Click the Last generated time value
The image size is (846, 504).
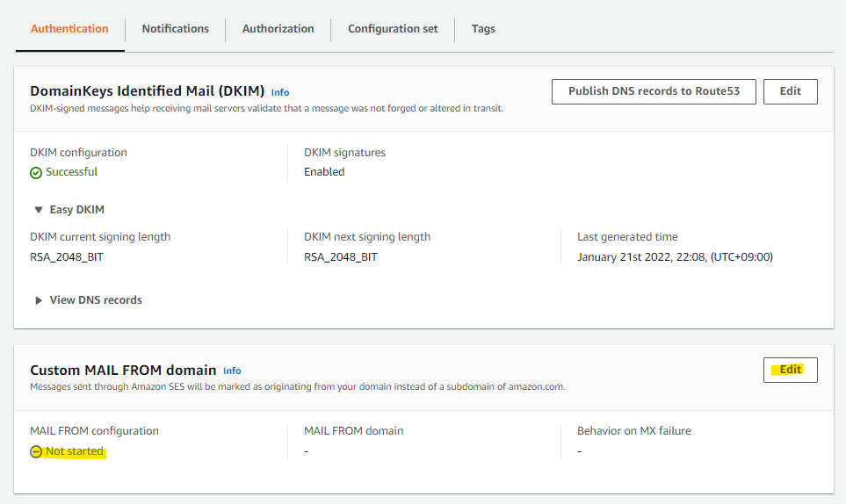coord(675,257)
